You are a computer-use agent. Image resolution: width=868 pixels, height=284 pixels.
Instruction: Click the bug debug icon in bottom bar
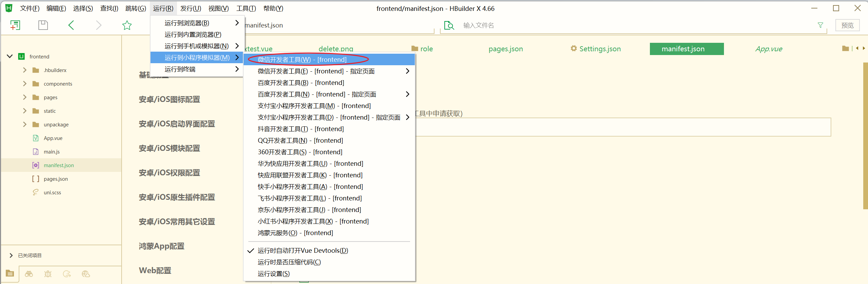point(48,274)
